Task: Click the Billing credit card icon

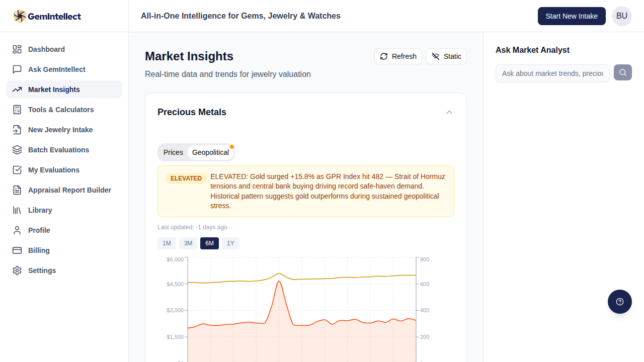Action: pyautogui.click(x=17, y=250)
